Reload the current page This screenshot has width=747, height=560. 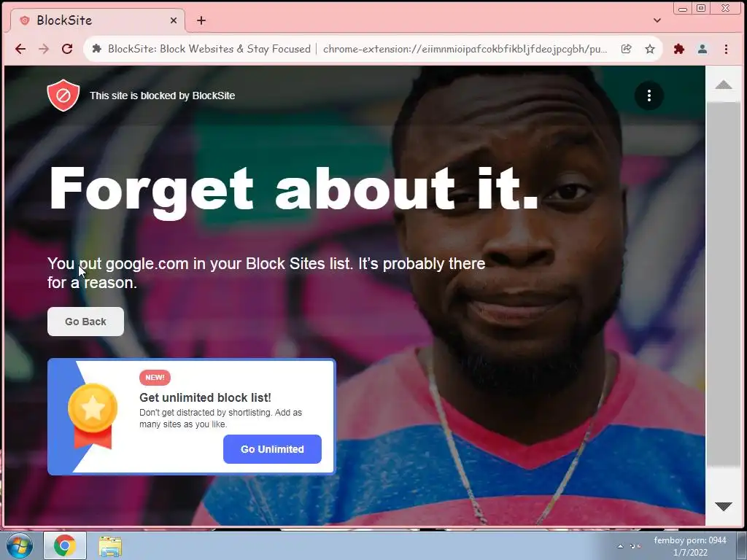coord(67,49)
